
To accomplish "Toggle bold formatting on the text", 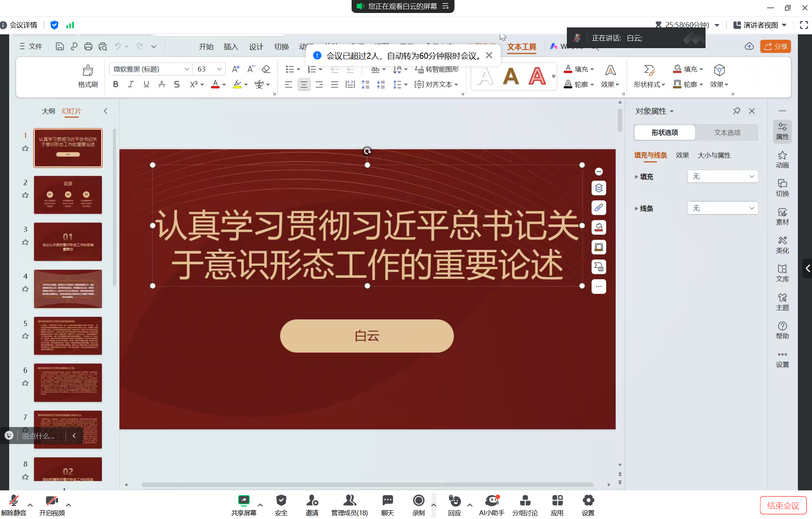I will pyautogui.click(x=116, y=84).
